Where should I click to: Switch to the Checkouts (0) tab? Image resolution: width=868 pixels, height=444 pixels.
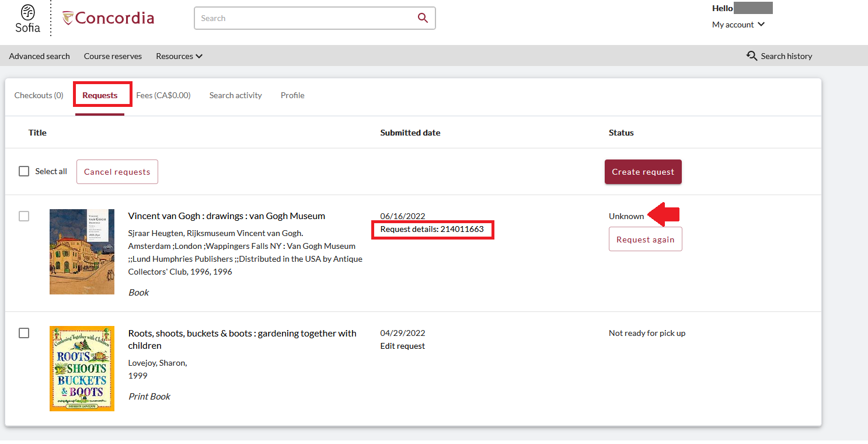[39, 95]
